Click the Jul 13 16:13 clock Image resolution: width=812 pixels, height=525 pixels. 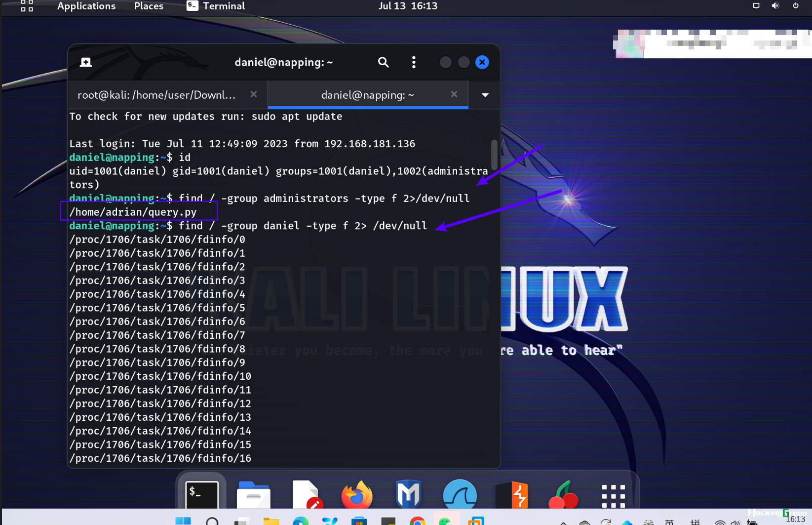tap(408, 6)
